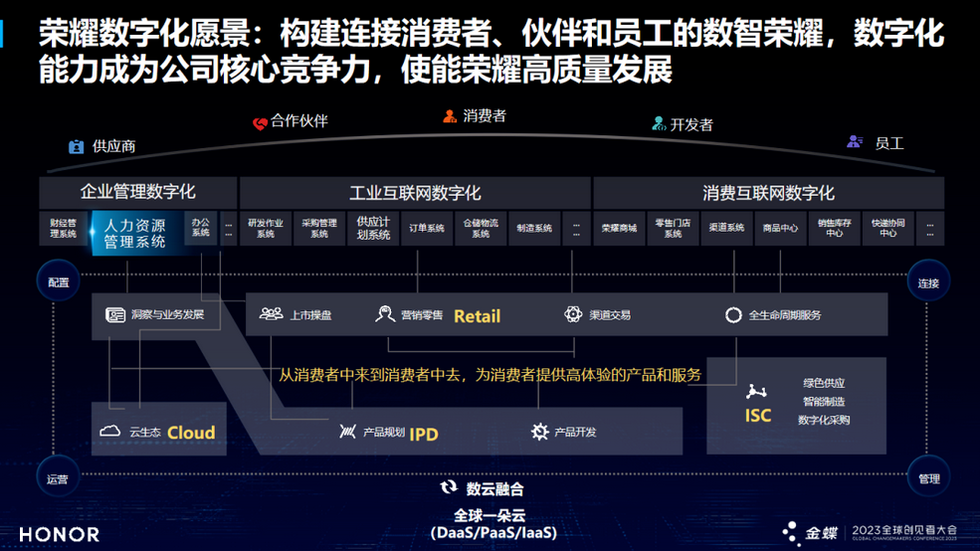
Task: Expand the ellipsis after 制造系统
Action: tap(576, 230)
